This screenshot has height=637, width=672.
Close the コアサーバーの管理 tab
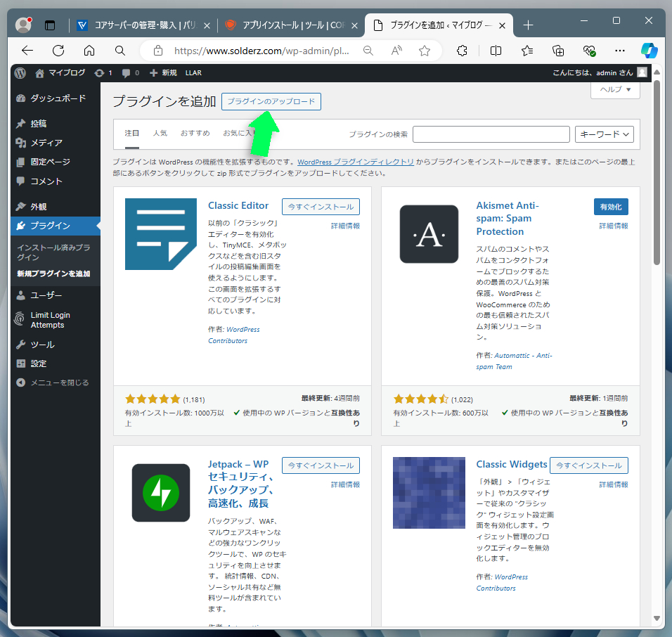[x=207, y=26]
